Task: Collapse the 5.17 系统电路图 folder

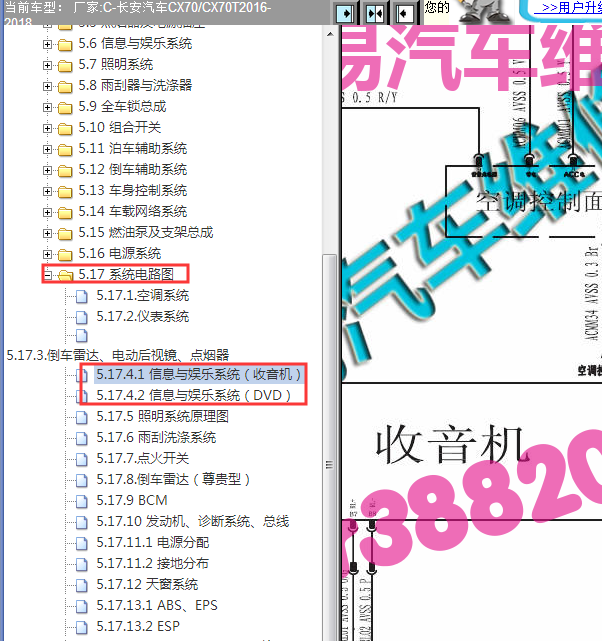Action: (47, 275)
